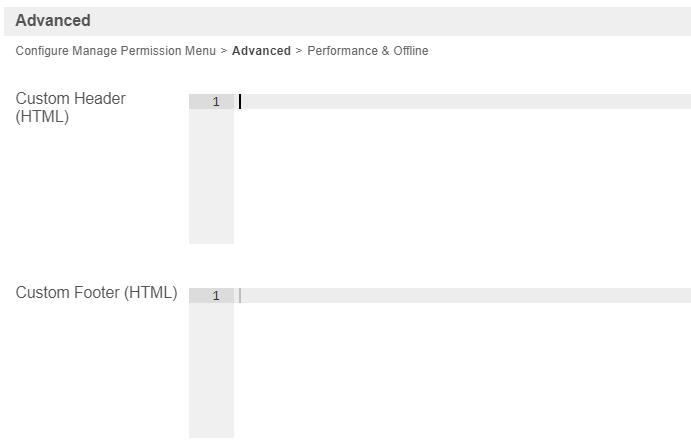Select line number 1 in Custom Footer gutter
The image size is (691, 443).
tap(215, 296)
